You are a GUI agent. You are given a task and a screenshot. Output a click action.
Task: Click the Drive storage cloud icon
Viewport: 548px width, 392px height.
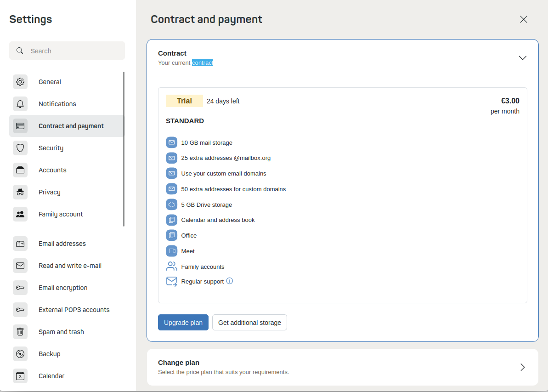[171, 204]
